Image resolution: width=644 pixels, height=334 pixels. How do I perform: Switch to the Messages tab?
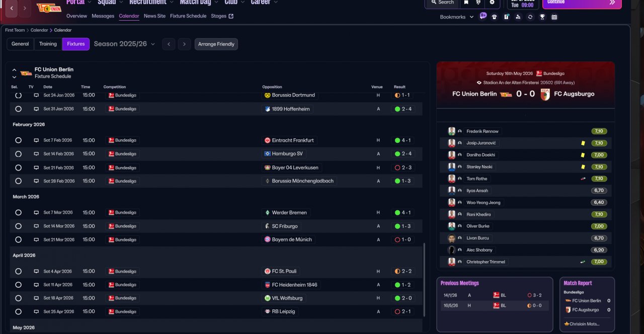coord(103,16)
